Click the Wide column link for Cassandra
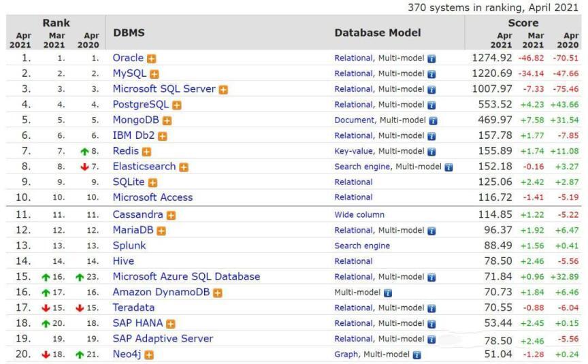 (359, 215)
